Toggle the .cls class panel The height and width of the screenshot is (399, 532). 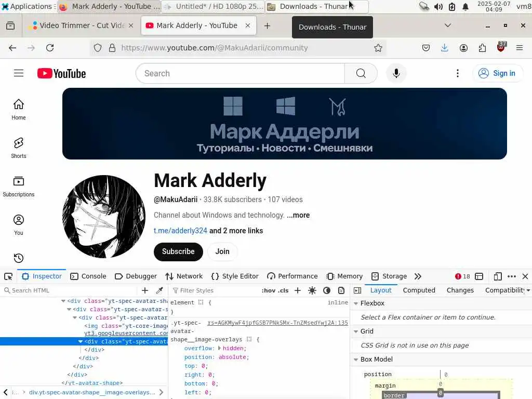(283, 290)
